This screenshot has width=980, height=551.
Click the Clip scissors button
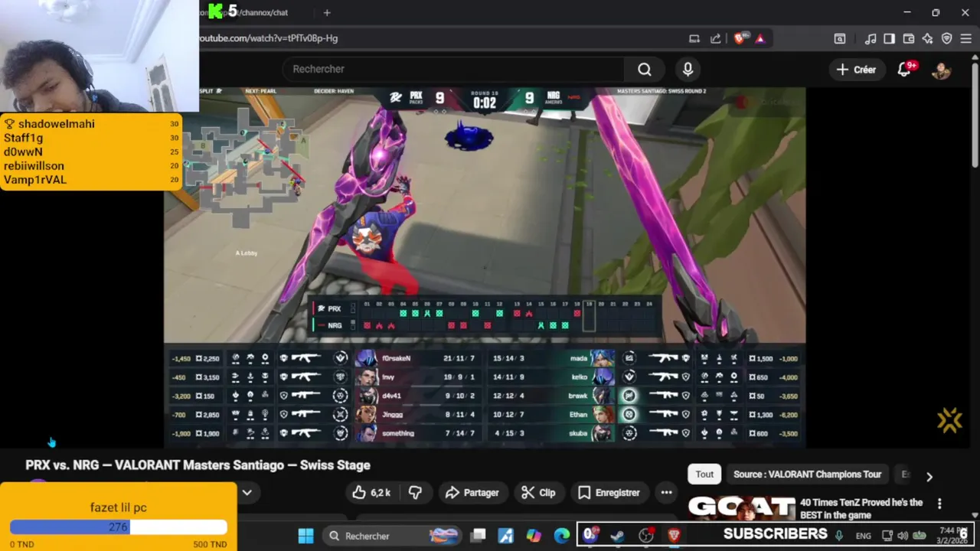coord(539,493)
